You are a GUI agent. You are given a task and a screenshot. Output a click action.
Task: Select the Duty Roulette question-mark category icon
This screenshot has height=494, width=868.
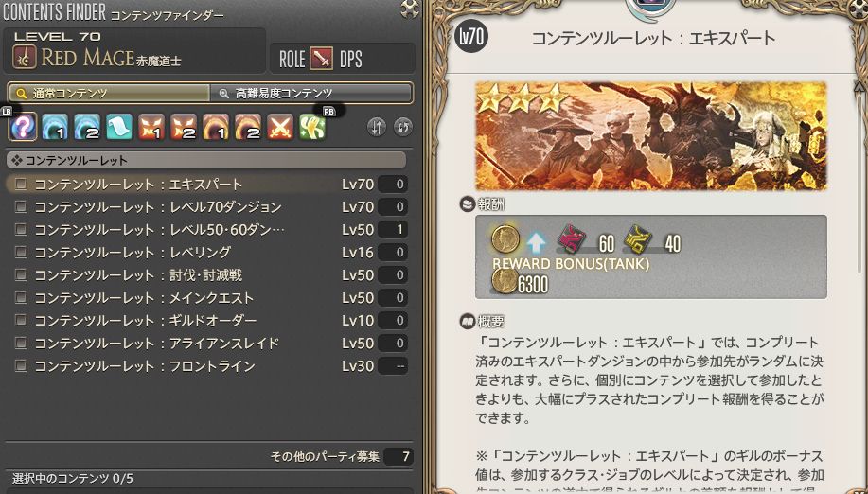pyautogui.click(x=23, y=127)
